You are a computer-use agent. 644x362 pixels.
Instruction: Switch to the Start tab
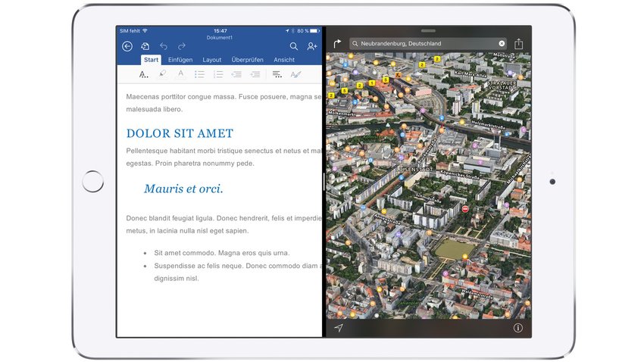pyautogui.click(x=151, y=60)
